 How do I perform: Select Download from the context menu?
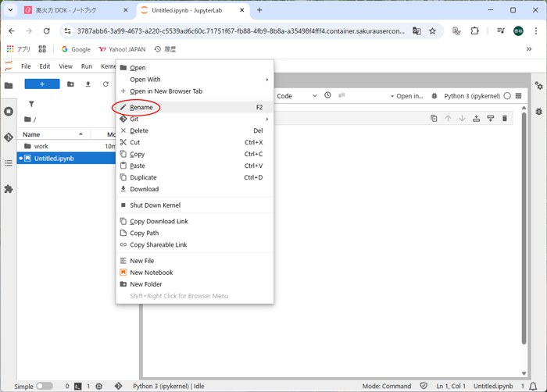195,189
